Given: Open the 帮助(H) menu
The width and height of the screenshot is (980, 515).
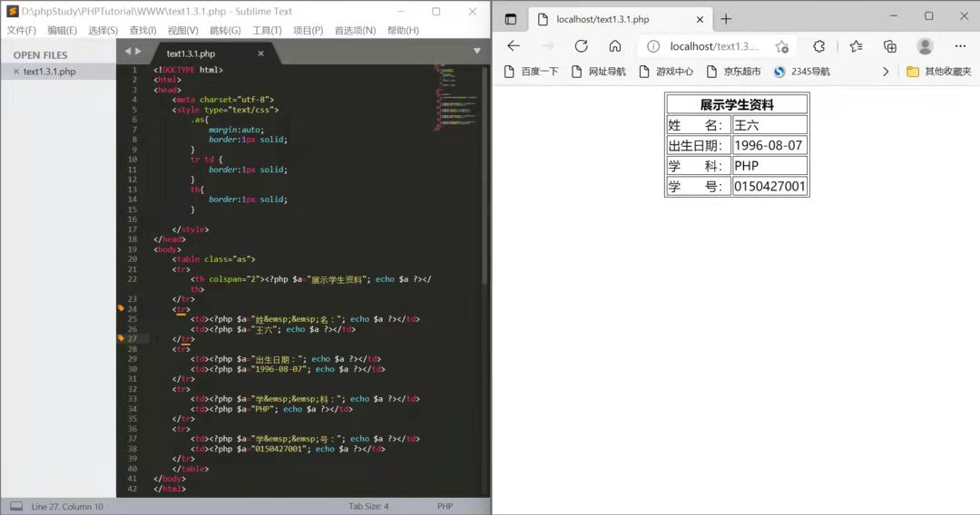Looking at the screenshot, I should [x=403, y=30].
